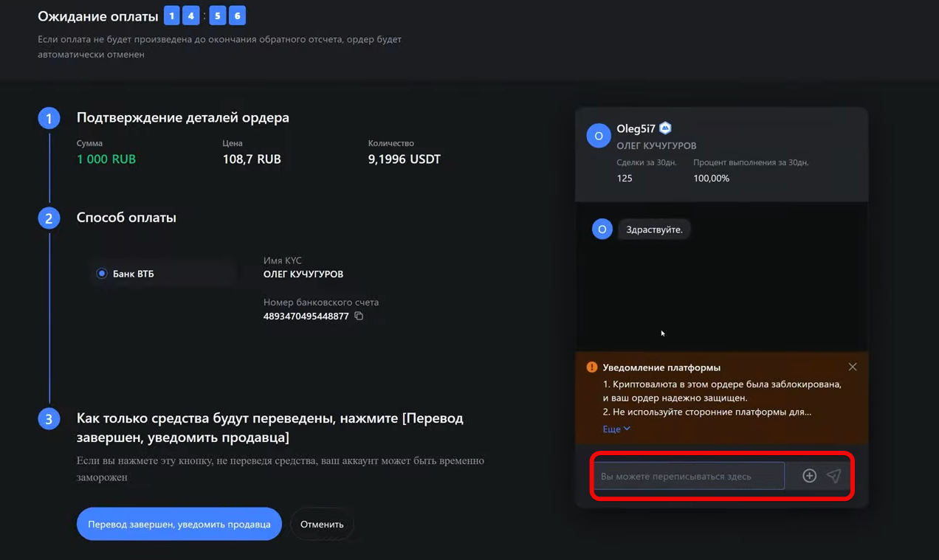Focus the chat message input field

click(x=689, y=476)
